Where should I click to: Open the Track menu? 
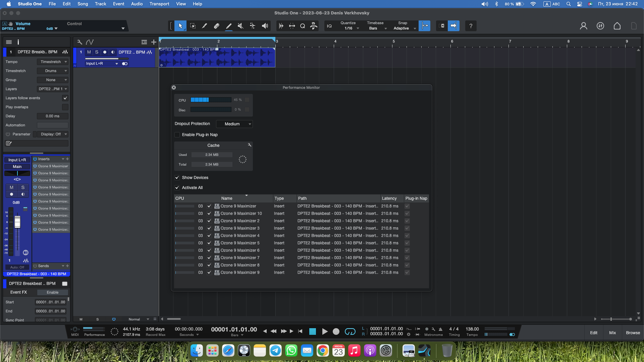pos(100,4)
